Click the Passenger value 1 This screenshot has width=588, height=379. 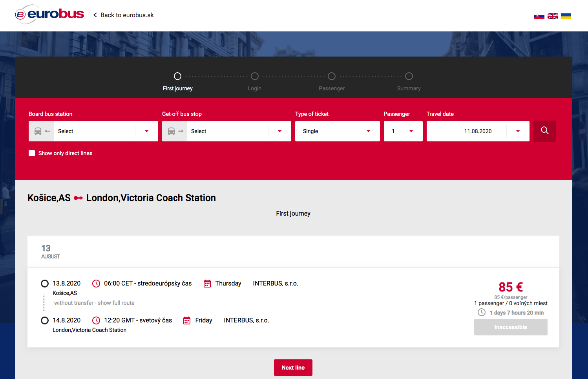tap(393, 131)
